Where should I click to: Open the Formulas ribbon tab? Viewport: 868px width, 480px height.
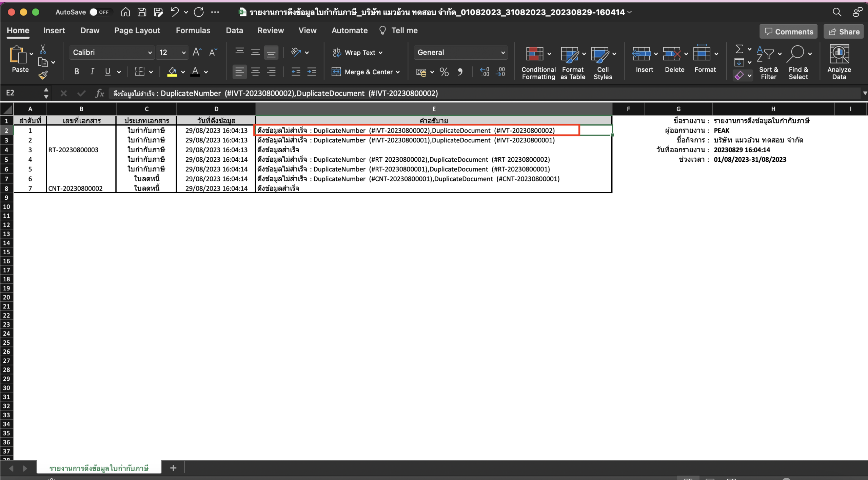point(193,31)
